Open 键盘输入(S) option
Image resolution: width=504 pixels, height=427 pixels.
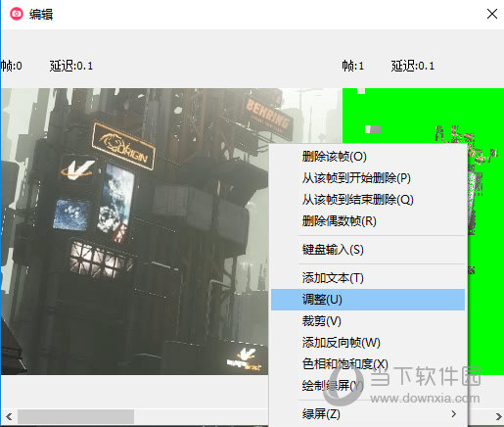(368, 250)
